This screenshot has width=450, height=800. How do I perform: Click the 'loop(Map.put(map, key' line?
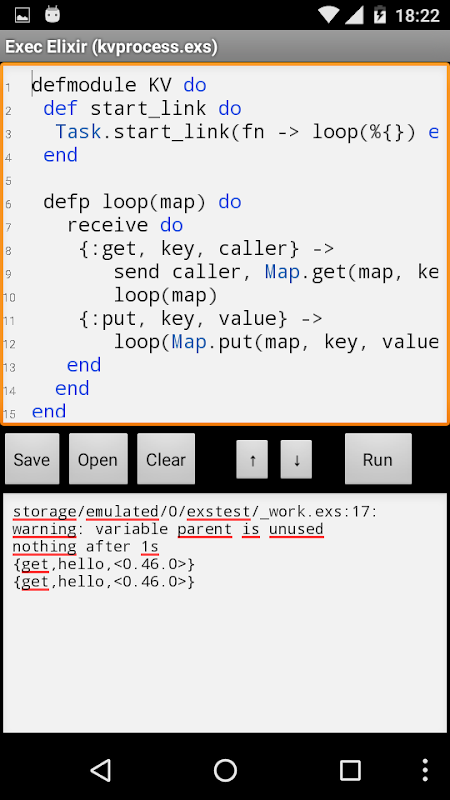point(276,342)
